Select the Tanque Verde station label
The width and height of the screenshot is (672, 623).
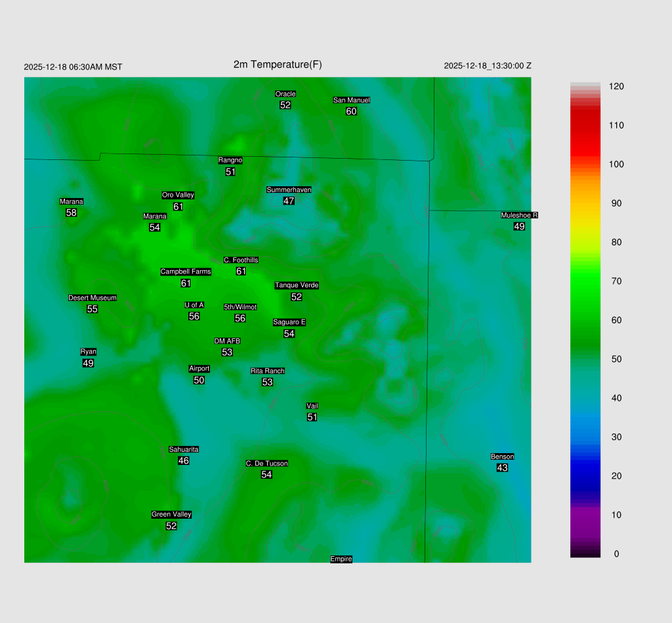297,285
